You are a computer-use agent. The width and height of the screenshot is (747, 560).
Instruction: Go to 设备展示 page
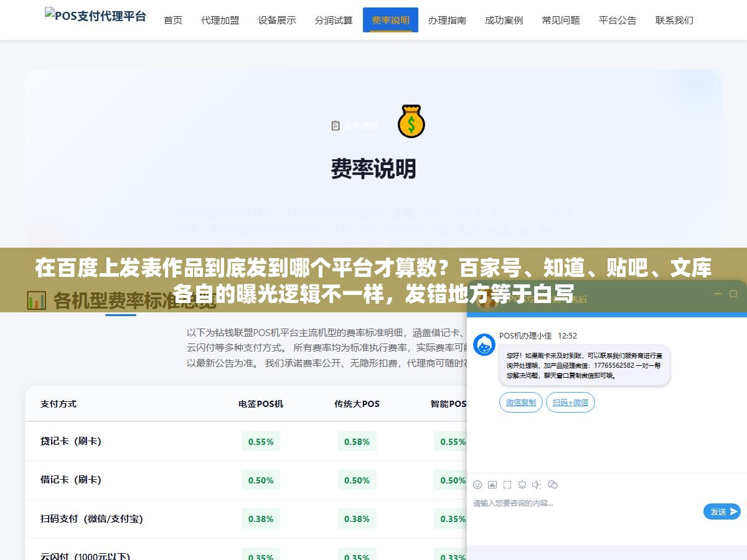click(277, 20)
